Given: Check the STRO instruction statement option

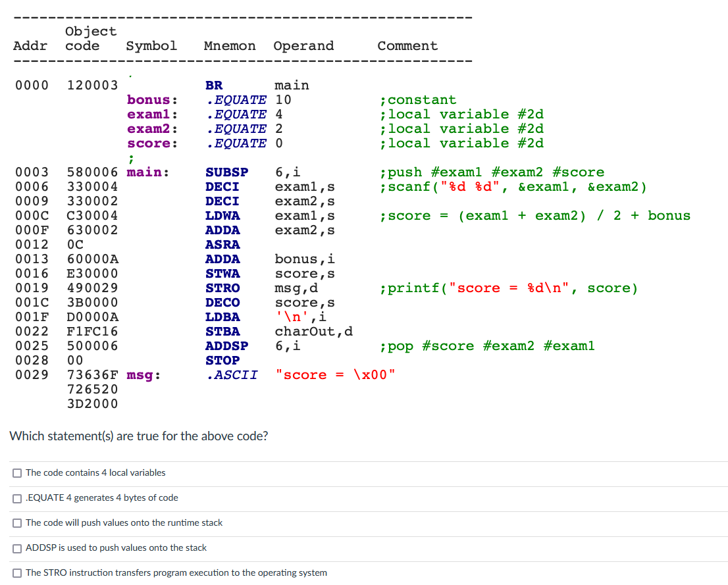Looking at the screenshot, I should click(17, 573).
